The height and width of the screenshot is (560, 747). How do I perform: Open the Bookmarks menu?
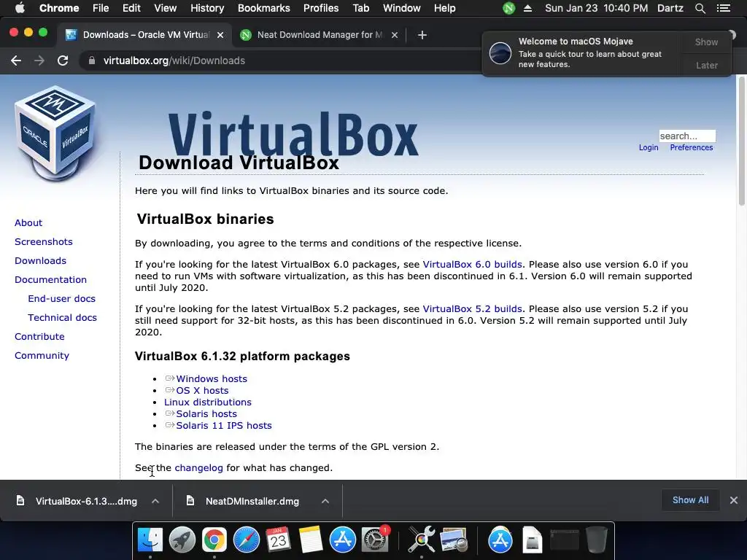[x=264, y=8]
